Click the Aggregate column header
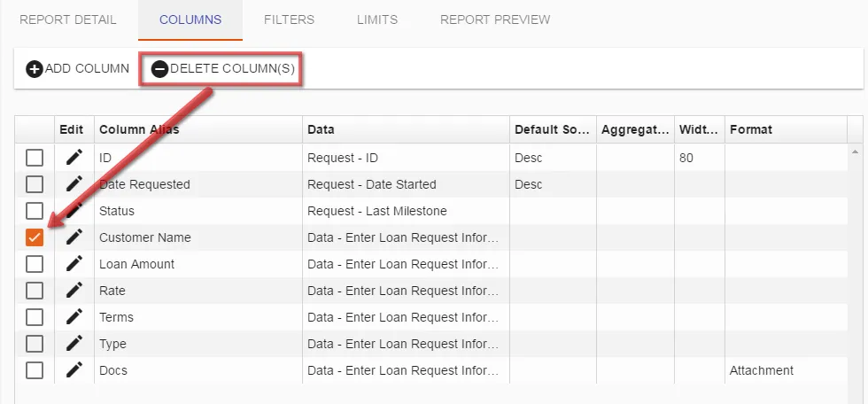Screen dimensions: 868x404 pyautogui.click(x=636, y=129)
